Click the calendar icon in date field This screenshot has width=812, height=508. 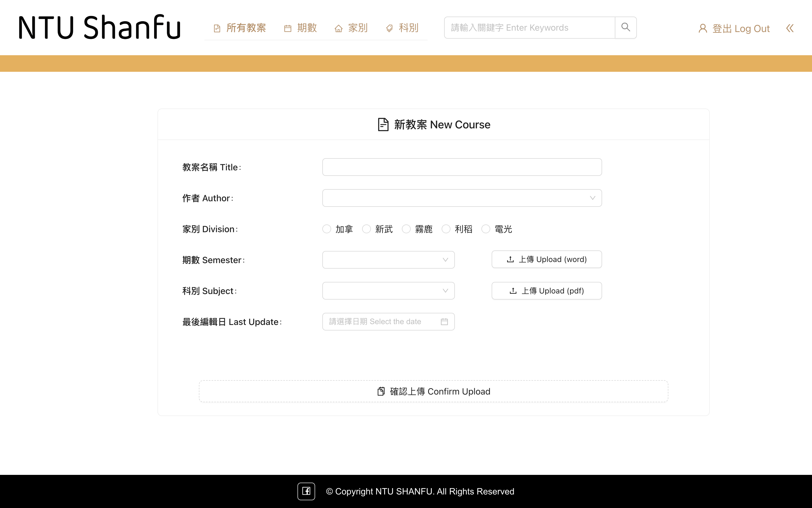point(444,322)
